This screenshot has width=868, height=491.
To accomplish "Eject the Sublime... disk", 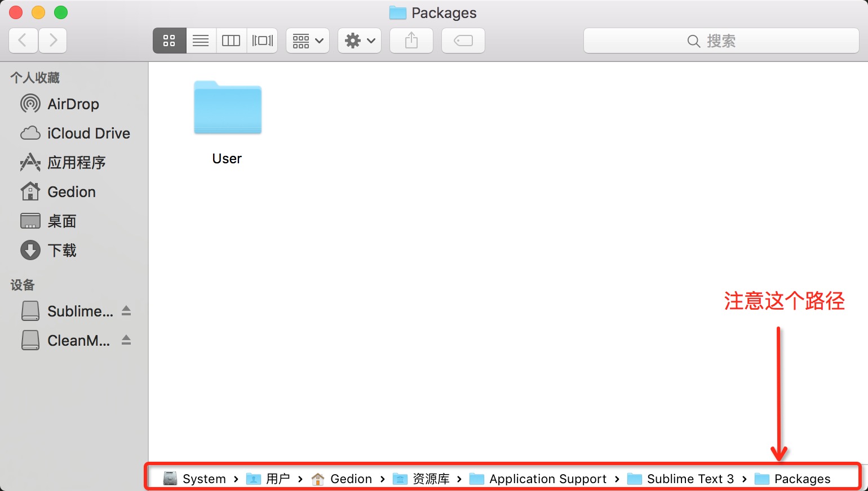I will (x=126, y=311).
